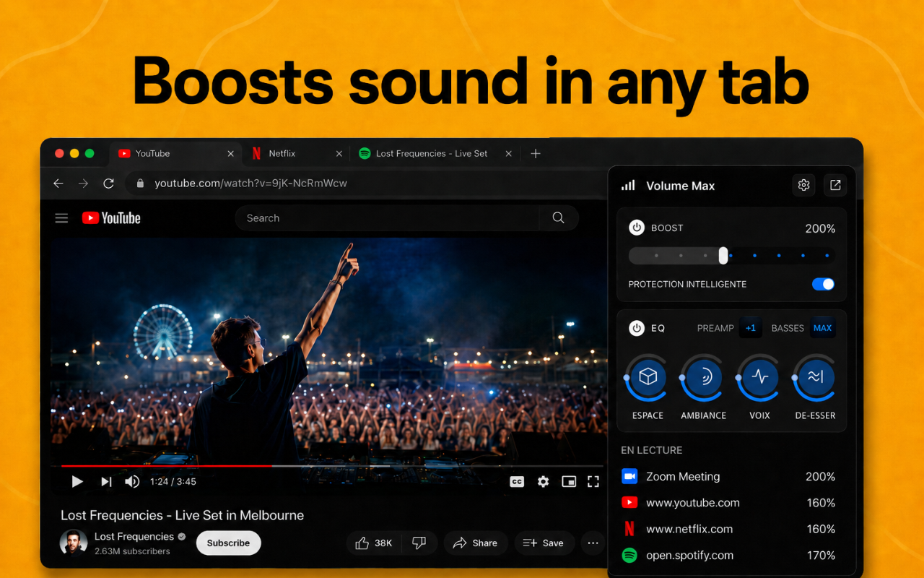Viewport: 924px width, 578px height.
Task: Open a new browser tab
Action: (x=536, y=153)
